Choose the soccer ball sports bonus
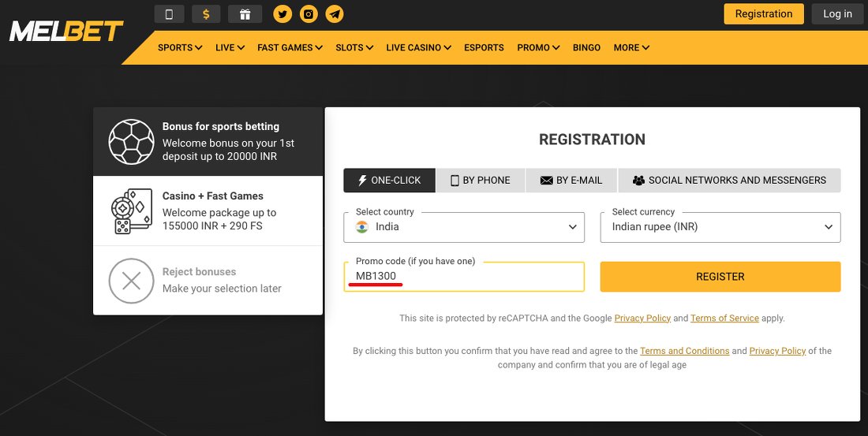Image resolution: width=868 pixels, height=436 pixels. coord(131,142)
